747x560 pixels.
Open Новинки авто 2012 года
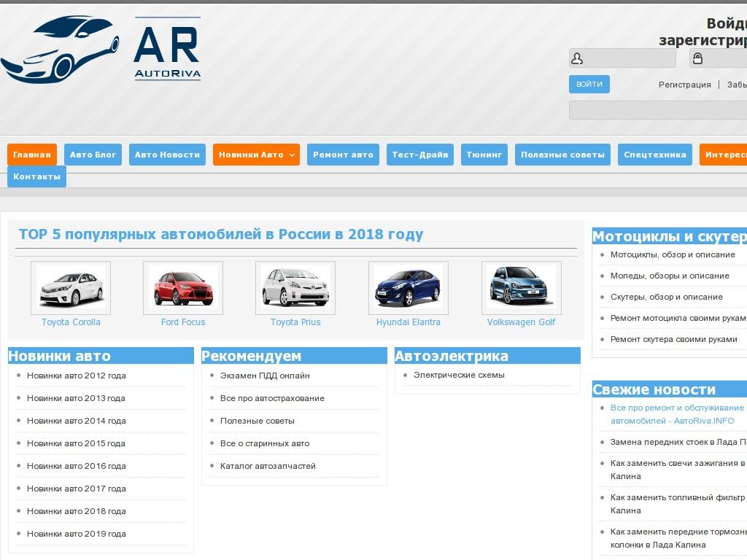tap(76, 376)
